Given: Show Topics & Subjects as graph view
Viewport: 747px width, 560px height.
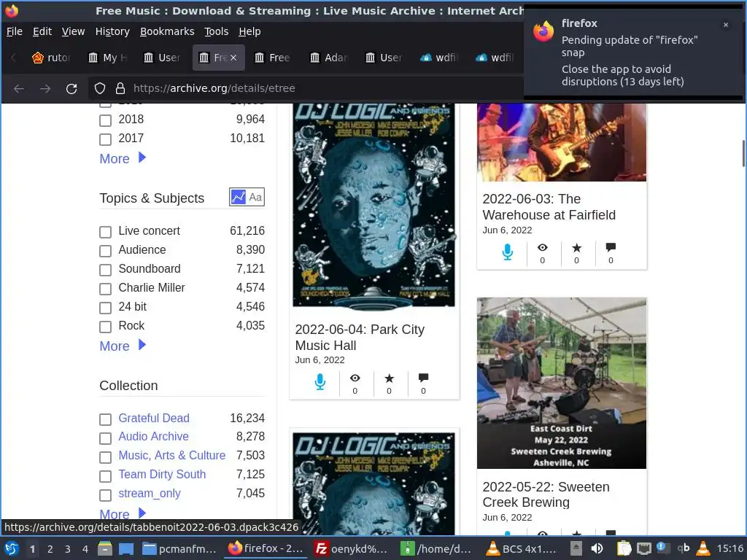Looking at the screenshot, I should (x=238, y=197).
